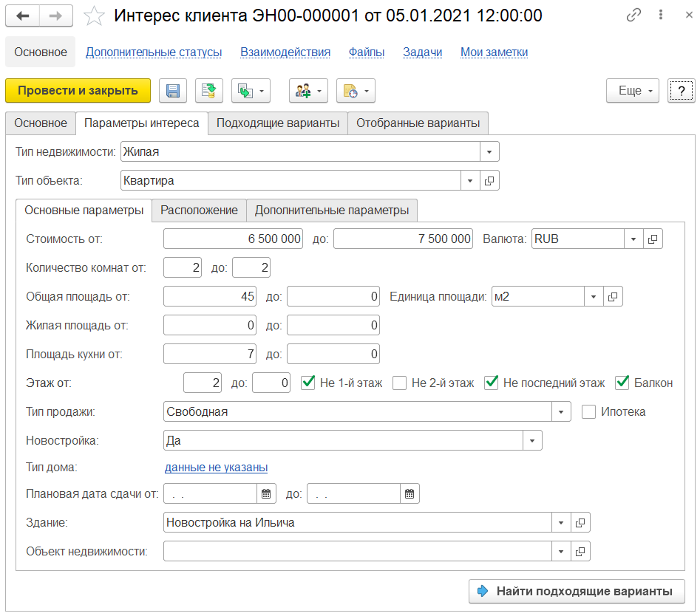This screenshot has height=616, width=700.
Task: Click the save document floppy disk icon
Action: [173, 91]
